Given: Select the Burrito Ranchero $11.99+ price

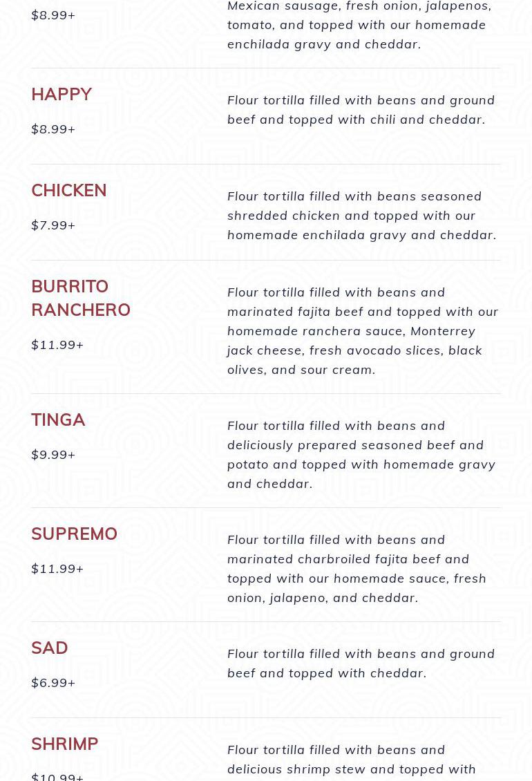Looking at the screenshot, I should coord(57,345).
